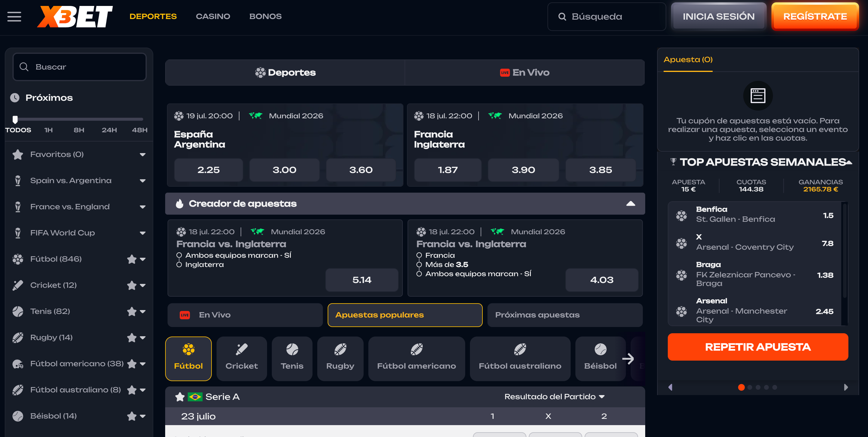Set time filter to 24H
The height and width of the screenshot is (437, 868).
(109, 130)
